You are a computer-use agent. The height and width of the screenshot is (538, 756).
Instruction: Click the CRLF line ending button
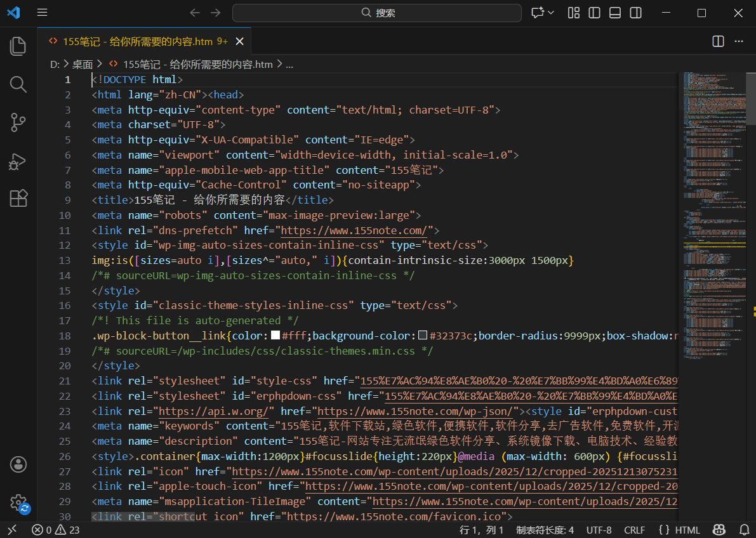[x=634, y=530]
